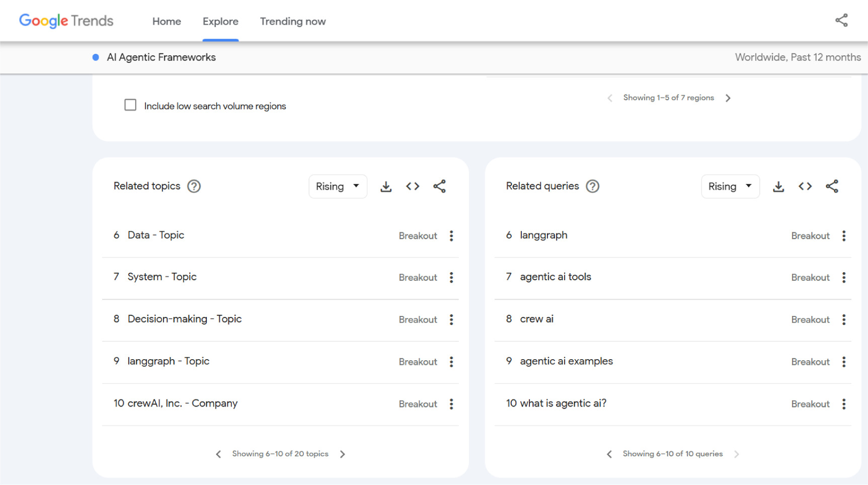Viewport: 868px width, 485px height.
Task: Select the Explore tab
Action: 220,21
